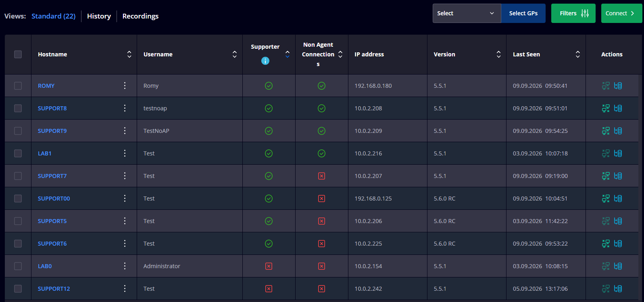Sort by Last Seen column arrows

pos(577,54)
